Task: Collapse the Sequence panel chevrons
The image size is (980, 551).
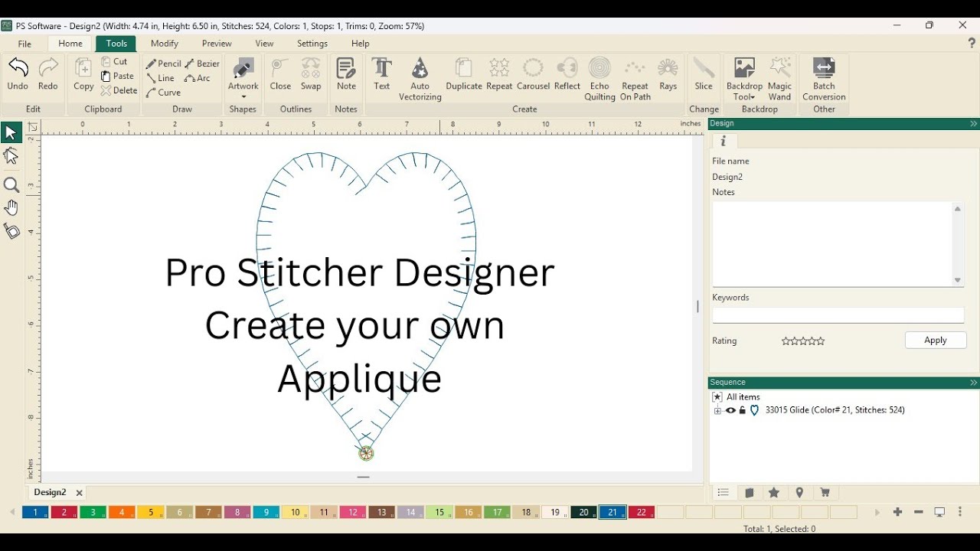Action: click(x=973, y=383)
